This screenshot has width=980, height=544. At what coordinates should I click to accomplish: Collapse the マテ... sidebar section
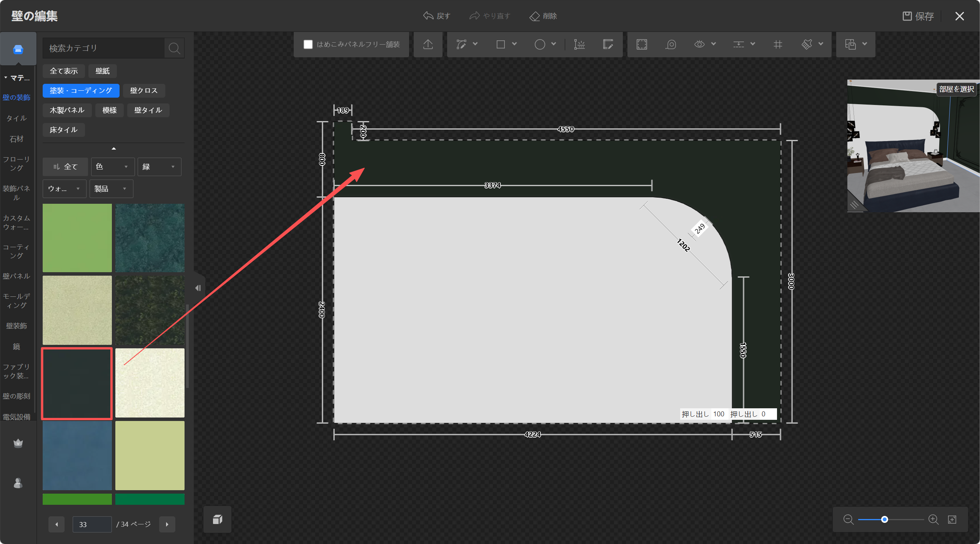[x=17, y=78]
